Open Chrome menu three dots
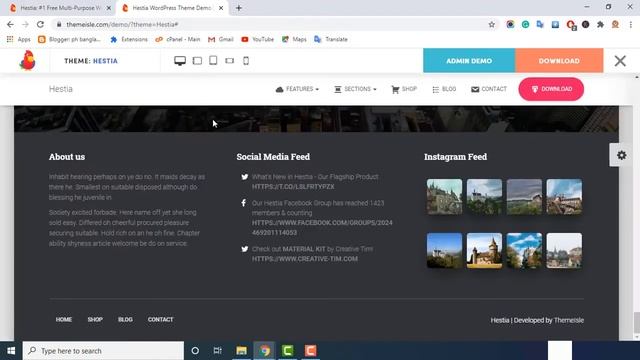 click(x=631, y=24)
